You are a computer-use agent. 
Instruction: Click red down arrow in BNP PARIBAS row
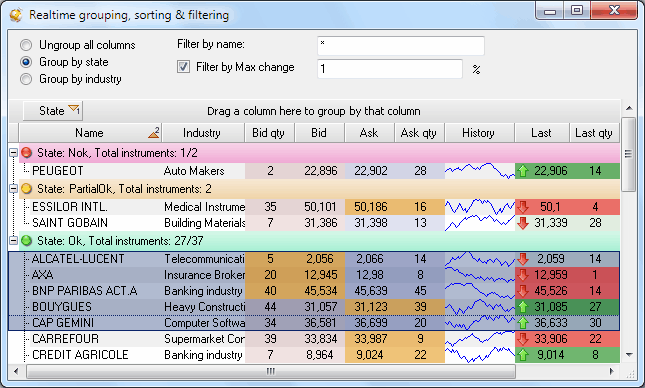click(x=523, y=290)
